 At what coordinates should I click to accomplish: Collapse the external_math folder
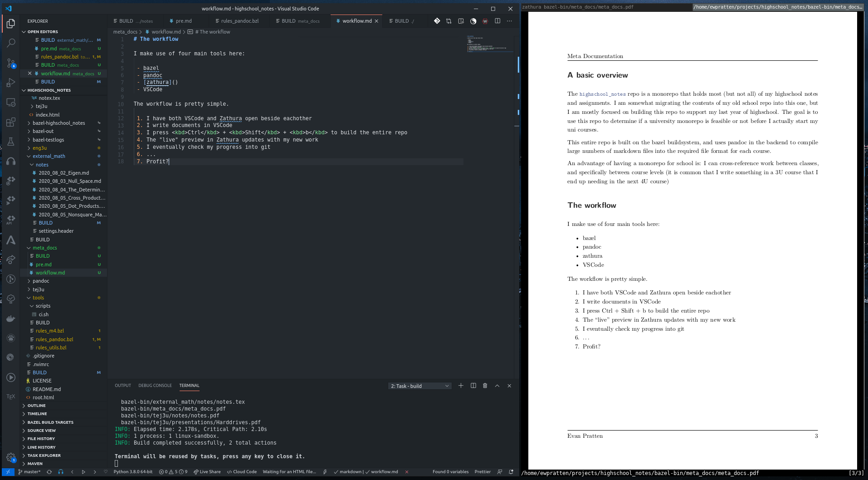(x=49, y=156)
